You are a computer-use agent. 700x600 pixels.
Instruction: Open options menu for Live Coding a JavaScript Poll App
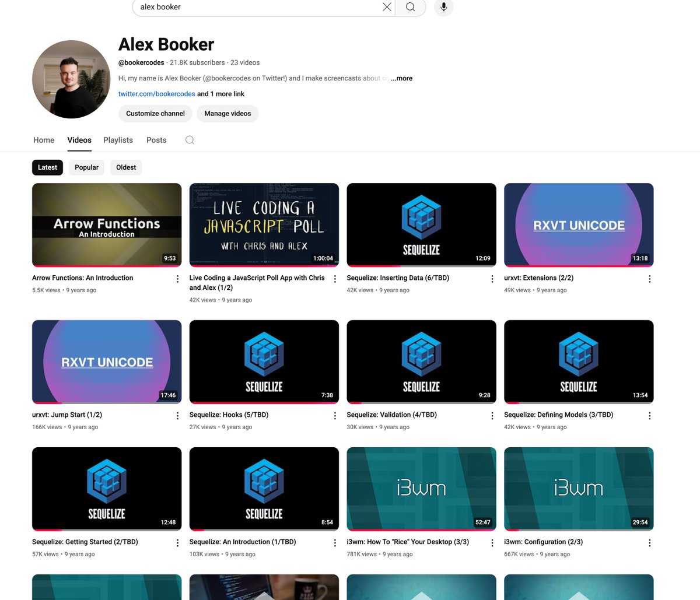pyautogui.click(x=335, y=279)
